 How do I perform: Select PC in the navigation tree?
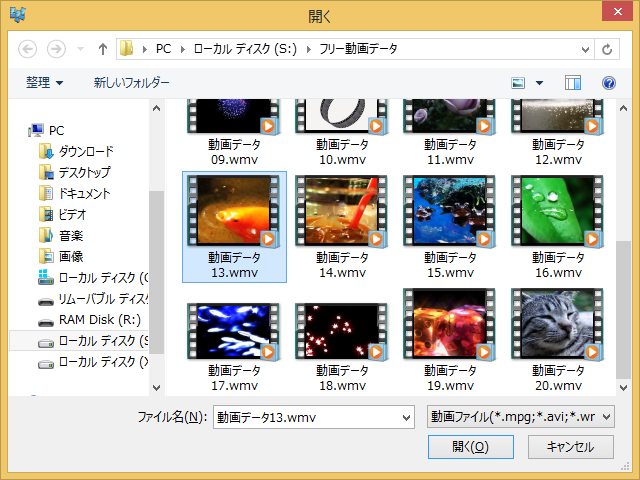46,131
